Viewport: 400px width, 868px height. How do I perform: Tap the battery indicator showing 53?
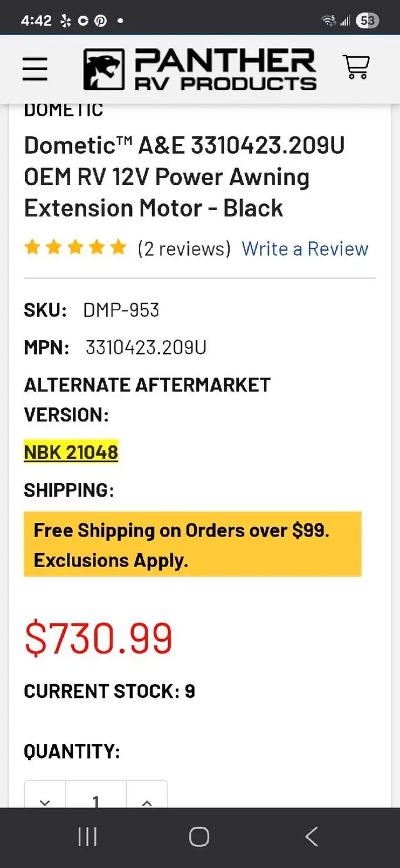coord(367,21)
